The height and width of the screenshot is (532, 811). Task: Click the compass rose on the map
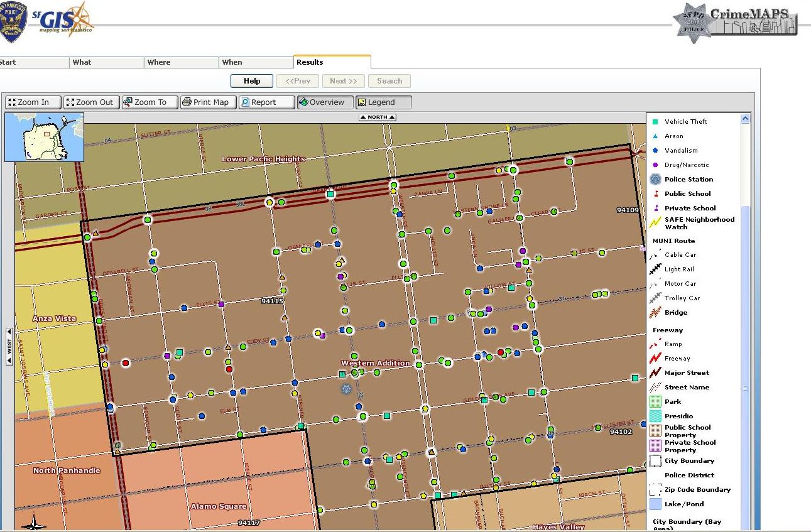(x=33, y=523)
